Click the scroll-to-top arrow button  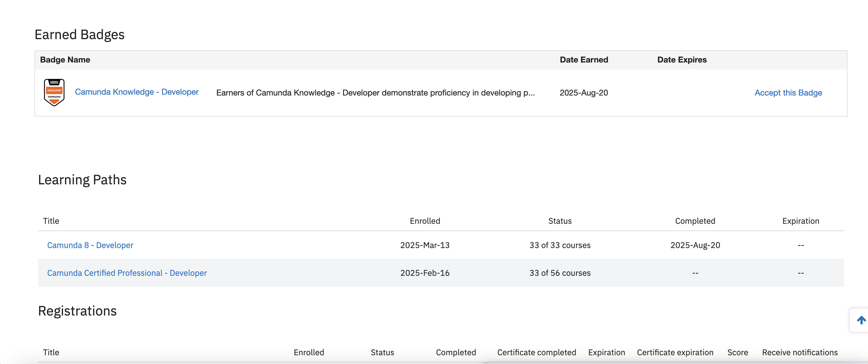point(861,320)
